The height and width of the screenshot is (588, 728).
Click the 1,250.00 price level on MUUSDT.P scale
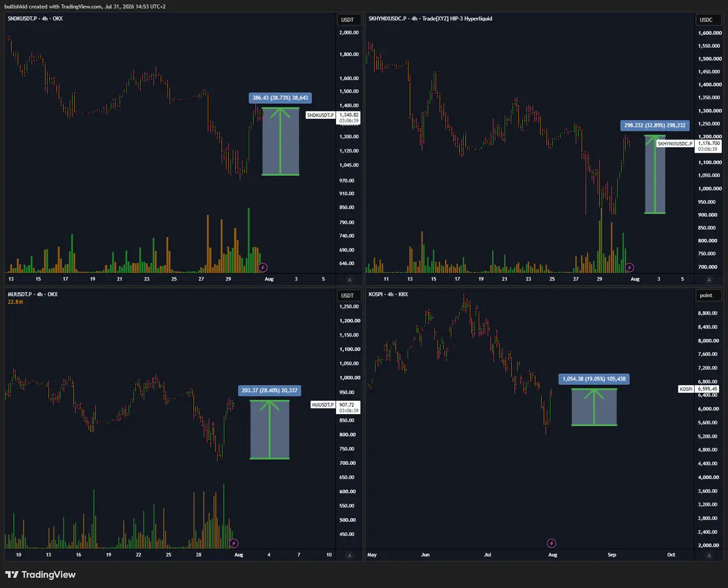pos(350,307)
